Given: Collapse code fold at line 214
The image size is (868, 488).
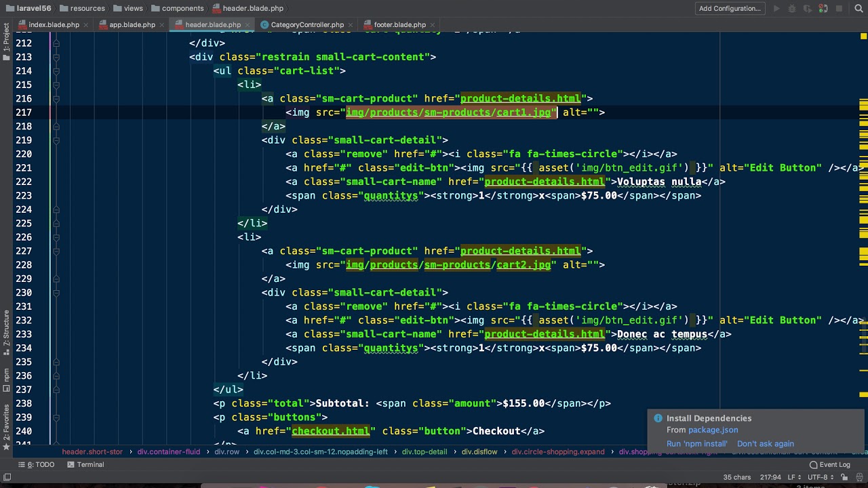Looking at the screenshot, I should point(56,71).
